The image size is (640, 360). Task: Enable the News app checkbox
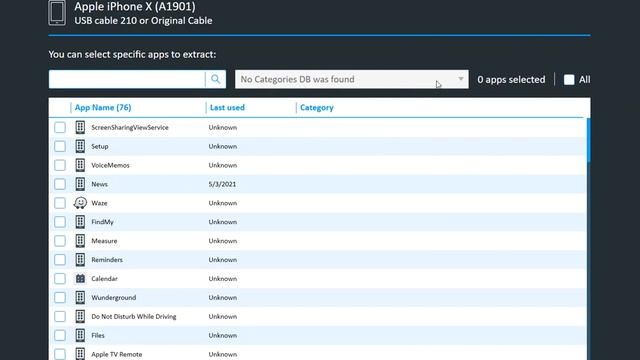[x=60, y=184]
